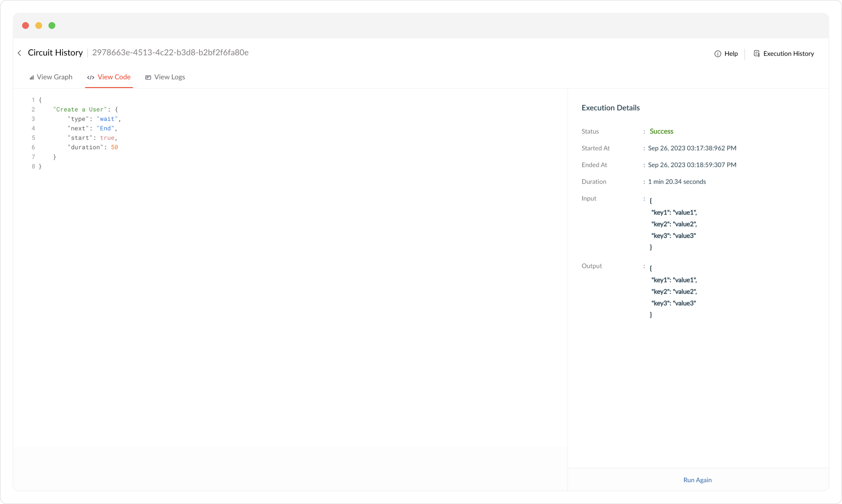Switch to the View Graph tab
The height and width of the screenshot is (504, 842).
[x=54, y=77]
